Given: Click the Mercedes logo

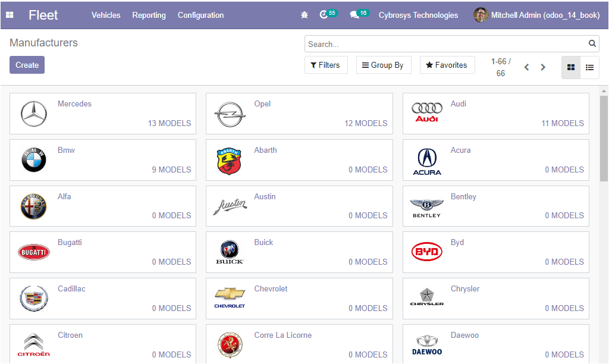Looking at the screenshot, I should pyautogui.click(x=34, y=114).
